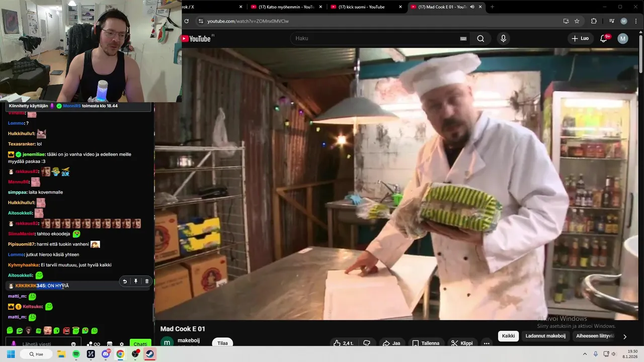Share the video with Jaa
Screen dimensions: 644x362
(391, 343)
